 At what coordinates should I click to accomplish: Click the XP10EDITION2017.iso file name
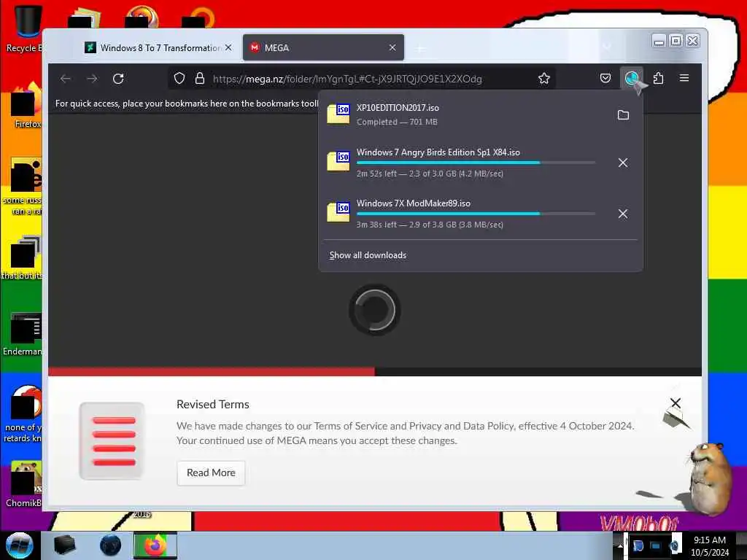[398, 108]
